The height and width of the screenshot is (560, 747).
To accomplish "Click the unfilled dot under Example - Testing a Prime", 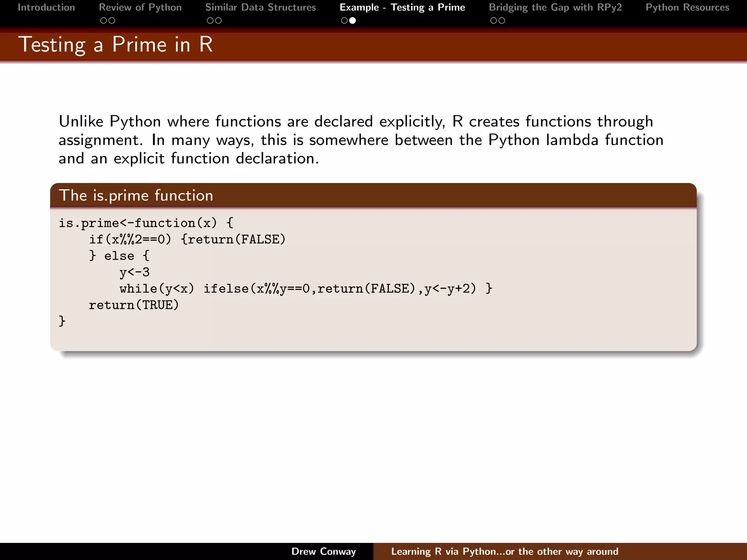I will pyautogui.click(x=344, y=21).
